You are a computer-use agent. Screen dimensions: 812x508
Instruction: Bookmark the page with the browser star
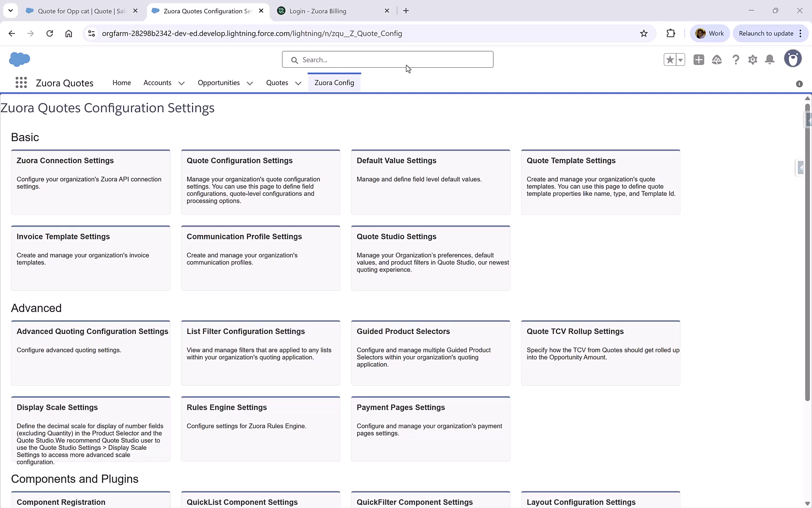[x=644, y=33]
